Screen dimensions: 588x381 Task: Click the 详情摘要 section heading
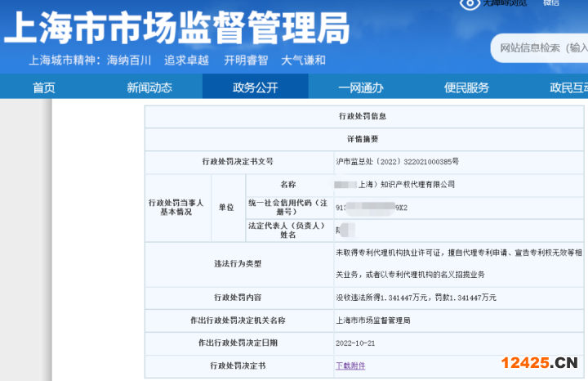click(363, 139)
